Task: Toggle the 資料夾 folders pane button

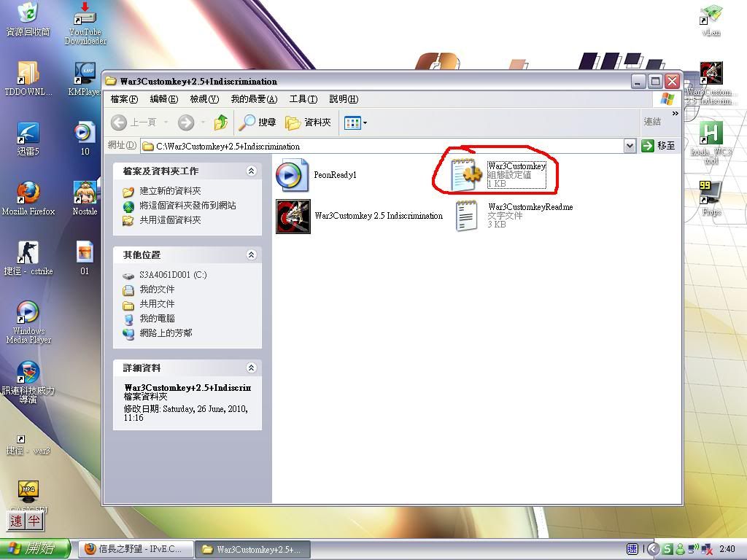Action: pos(308,122)
